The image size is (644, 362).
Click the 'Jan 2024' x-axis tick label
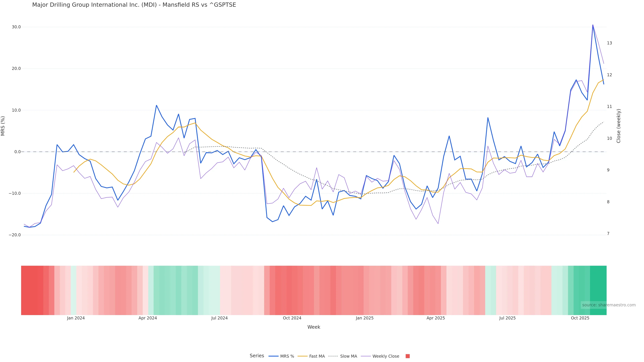coord(76,318)
